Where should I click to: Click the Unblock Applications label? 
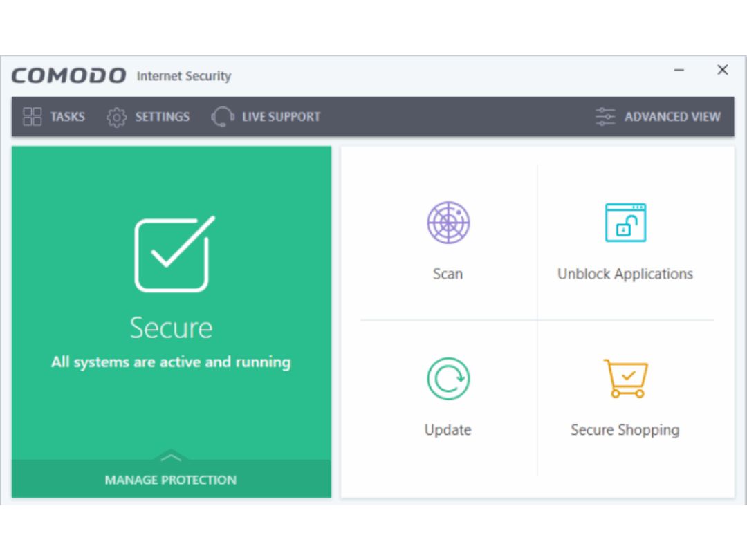[x=625, y=274]
